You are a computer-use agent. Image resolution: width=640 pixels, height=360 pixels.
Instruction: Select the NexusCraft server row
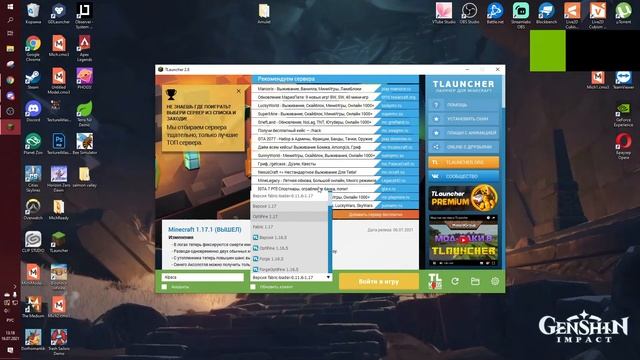[335, 172]
